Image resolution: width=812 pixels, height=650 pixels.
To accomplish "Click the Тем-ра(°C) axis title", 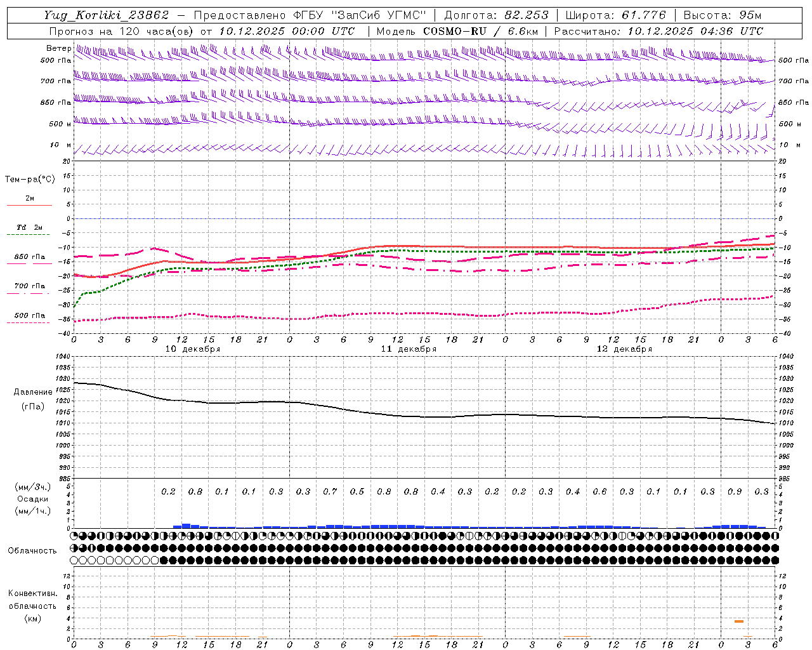I will coord(30,180).
